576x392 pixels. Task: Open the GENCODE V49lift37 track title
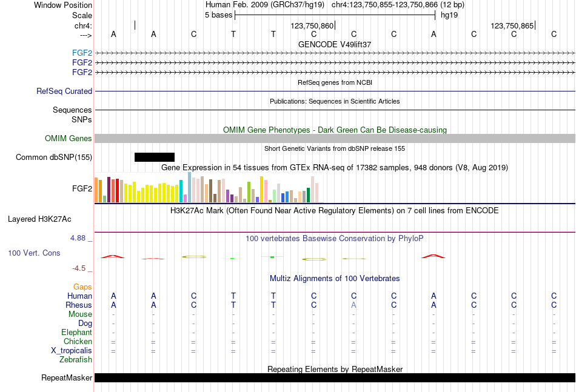[335, 44]
